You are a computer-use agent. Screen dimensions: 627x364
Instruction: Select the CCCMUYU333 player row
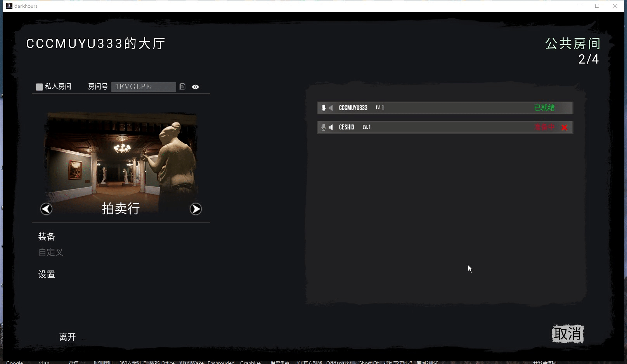coord(445,108)
